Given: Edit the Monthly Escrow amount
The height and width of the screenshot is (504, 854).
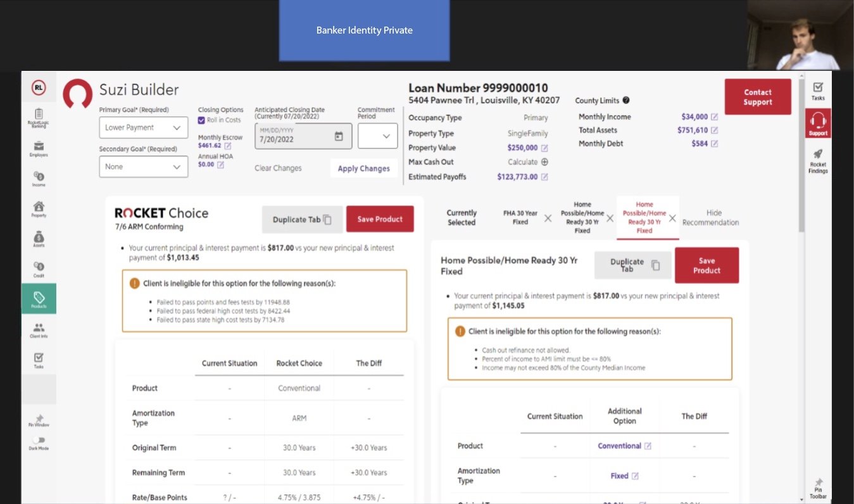Looking at the screenshot, I should 228,146.
